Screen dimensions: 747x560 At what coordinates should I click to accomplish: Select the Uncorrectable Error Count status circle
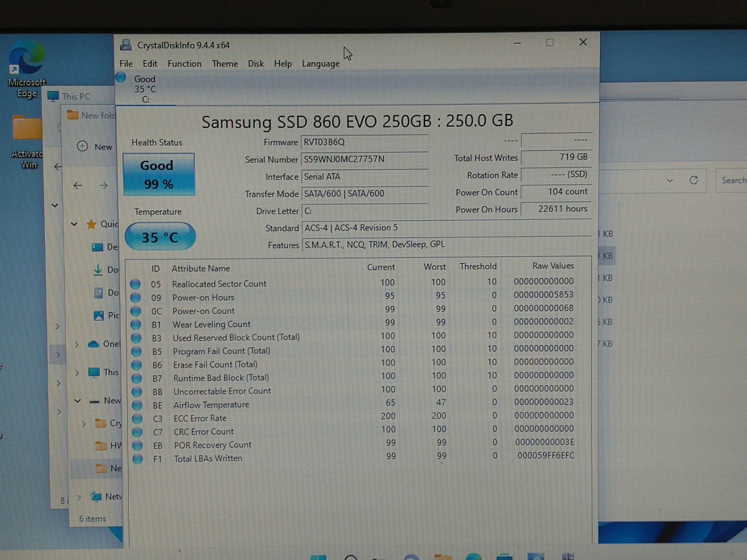(x=137, y=392)
